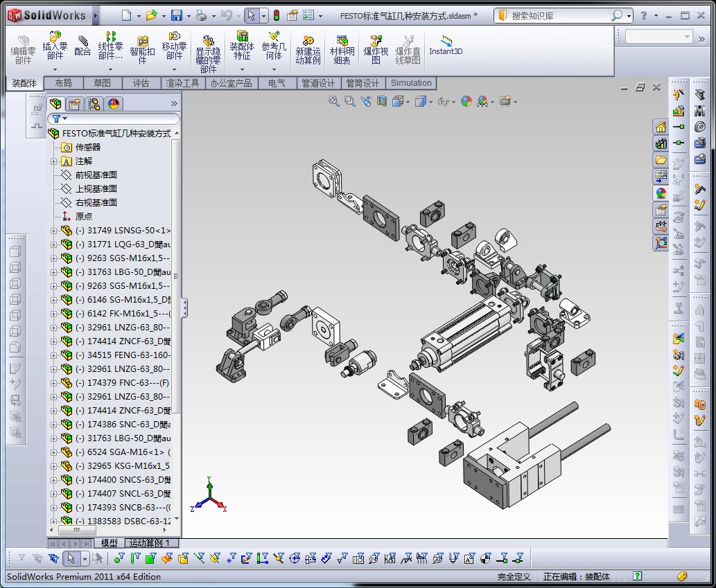Open the ConfigurationManager tab icon
The height and width of the screenshot is (588, 716).
tap(94, 104)
